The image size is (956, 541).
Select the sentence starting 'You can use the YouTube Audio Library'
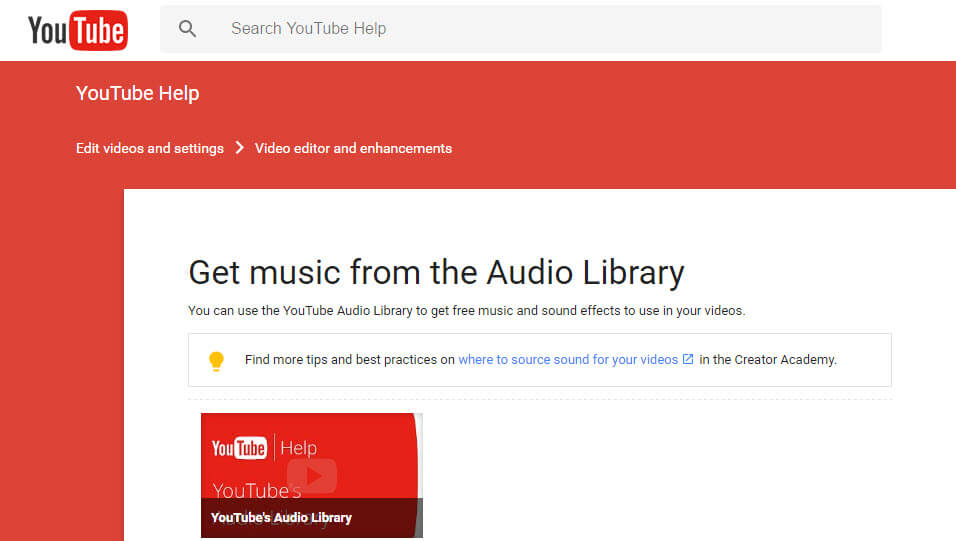tap(466, 310)
